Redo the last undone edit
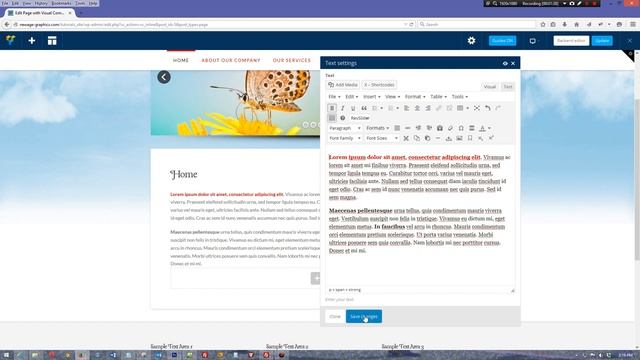 coord(498,108)
